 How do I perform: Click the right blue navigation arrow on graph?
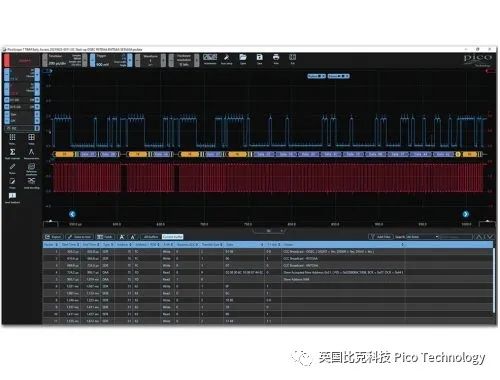point(466,214)
